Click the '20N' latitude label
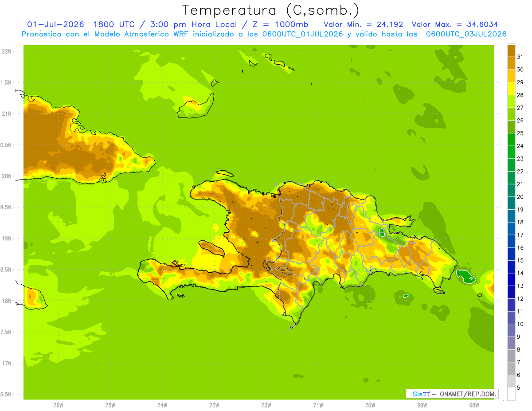532x411 pixels. (x=7, y=176)
